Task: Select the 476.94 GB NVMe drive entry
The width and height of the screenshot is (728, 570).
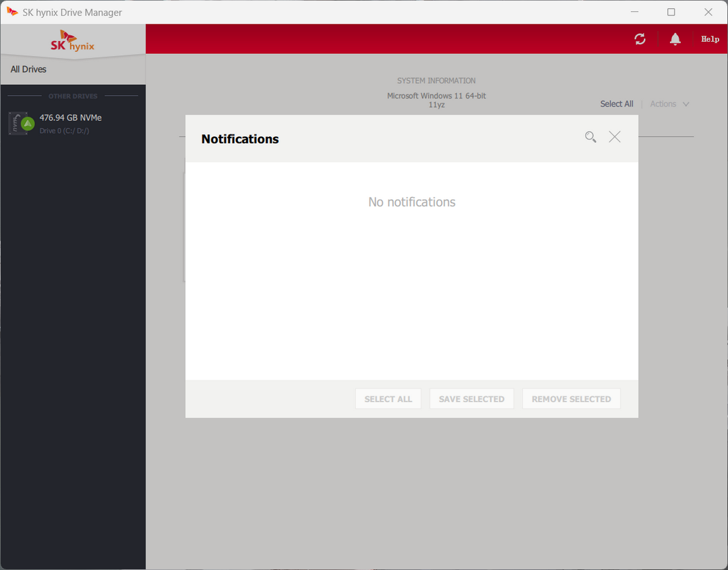Action: [71, 118]
